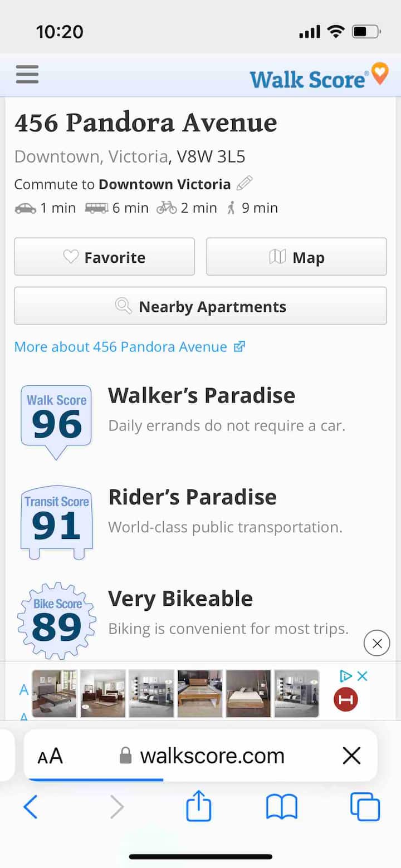Click the first bedroom furniture ad thumbnail
Screen dimensions: 401x868
pos(55,693)
